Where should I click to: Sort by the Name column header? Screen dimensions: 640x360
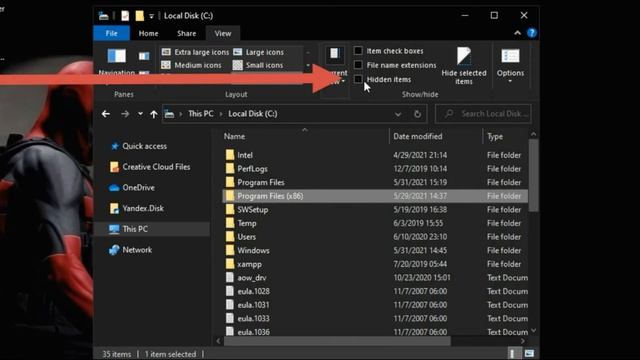234,136
